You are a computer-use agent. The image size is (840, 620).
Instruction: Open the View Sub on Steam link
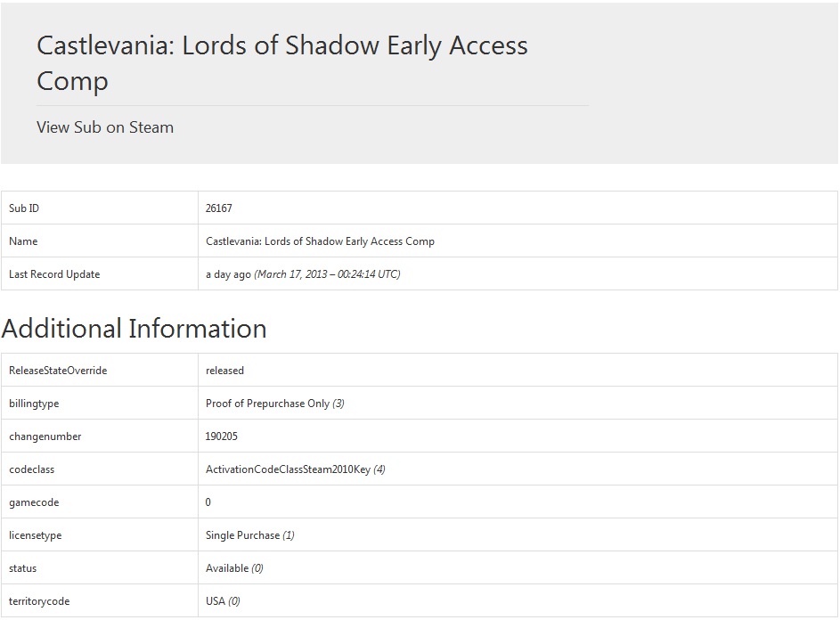coord(105,127)
